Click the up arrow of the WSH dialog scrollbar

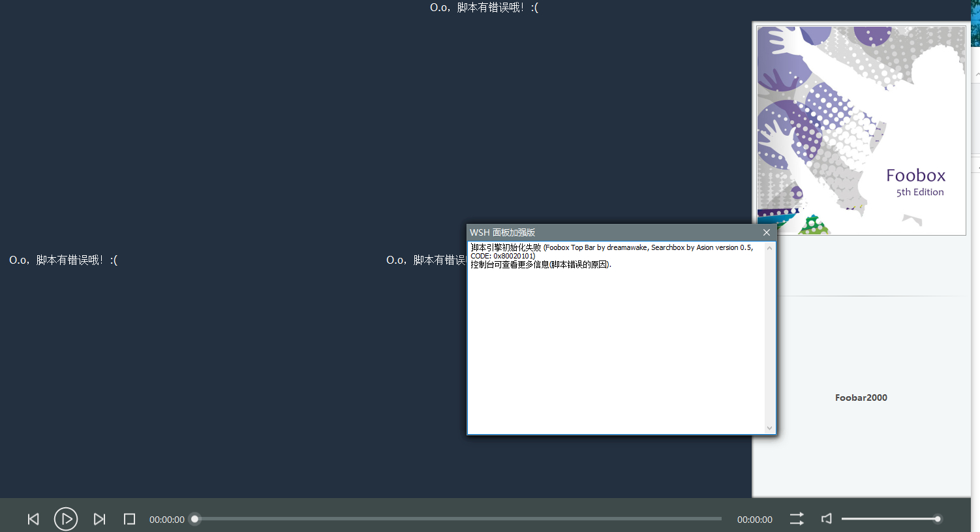click(x=770, y=248)
